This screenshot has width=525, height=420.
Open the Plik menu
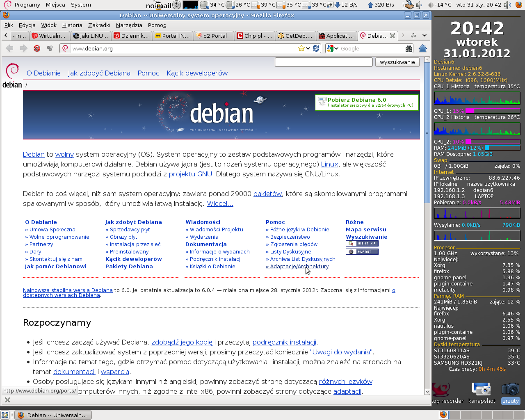coord(9,25)
